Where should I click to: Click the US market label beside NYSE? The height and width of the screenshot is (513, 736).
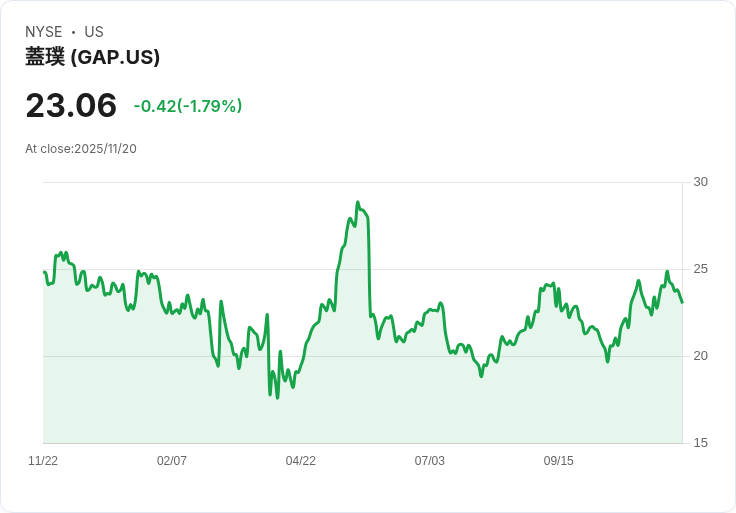(94, 32)
